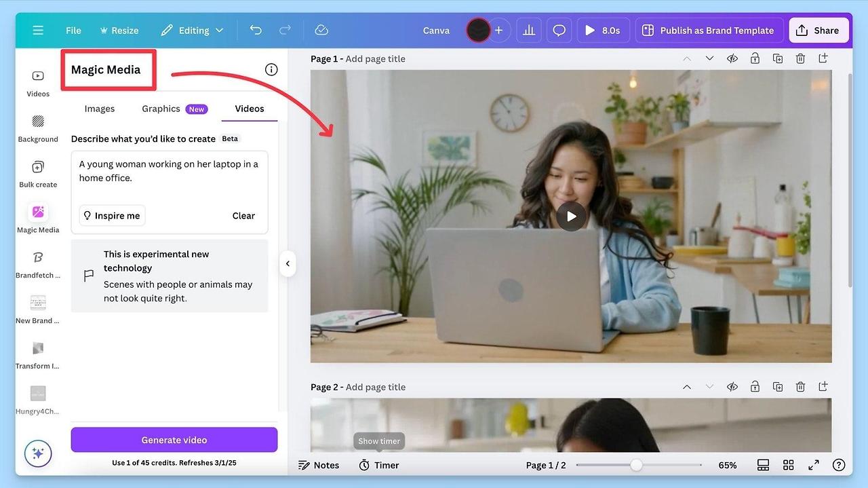
Task: Select the Videos tab in Magic Media
Action: pyautogui.click(x=250, y=109)
